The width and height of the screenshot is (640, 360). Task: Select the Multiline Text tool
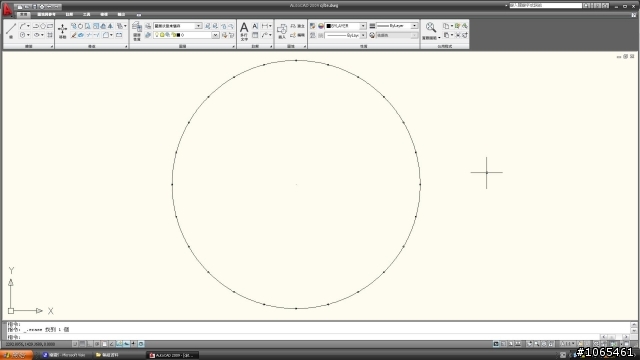[244, 31]
